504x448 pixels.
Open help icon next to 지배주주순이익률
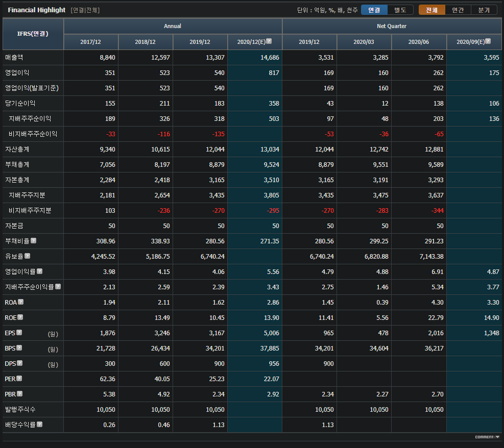click(x=58, y=286)
